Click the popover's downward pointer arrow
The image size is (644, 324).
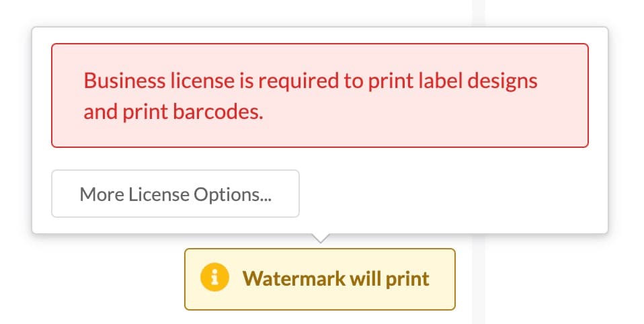pyautogui.click(x=321, y=237)
